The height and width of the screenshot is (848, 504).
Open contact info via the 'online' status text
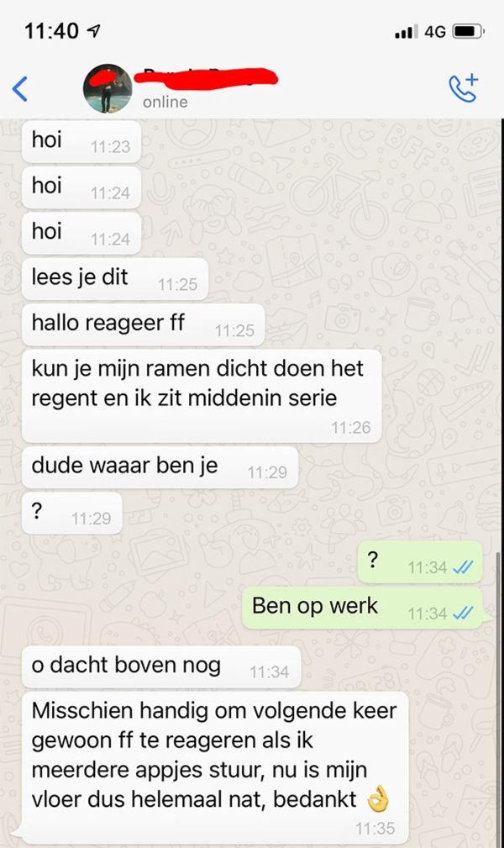(165, 102)
